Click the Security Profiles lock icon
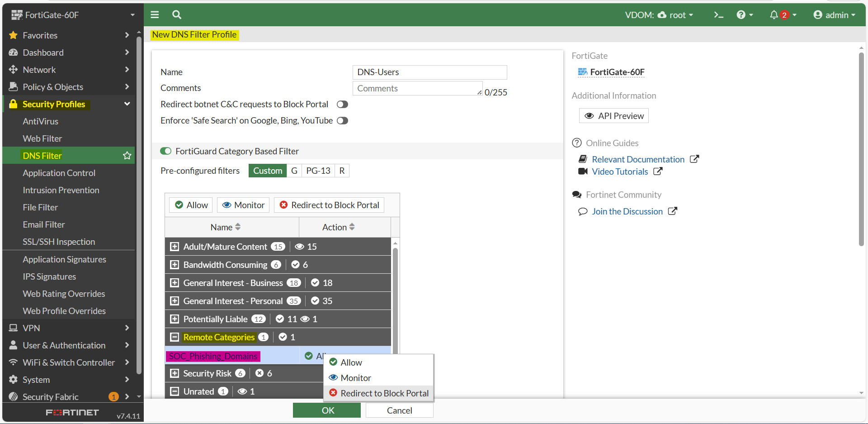The height and width of the screenshot is (424, 868). tap(13, 104)
